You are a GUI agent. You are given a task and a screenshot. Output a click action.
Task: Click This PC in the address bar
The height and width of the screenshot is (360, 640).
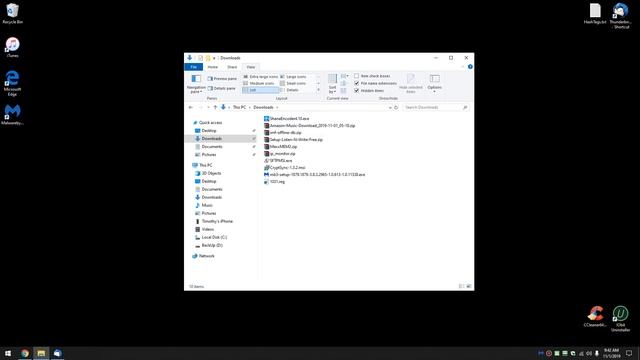[x=239, y=107]
